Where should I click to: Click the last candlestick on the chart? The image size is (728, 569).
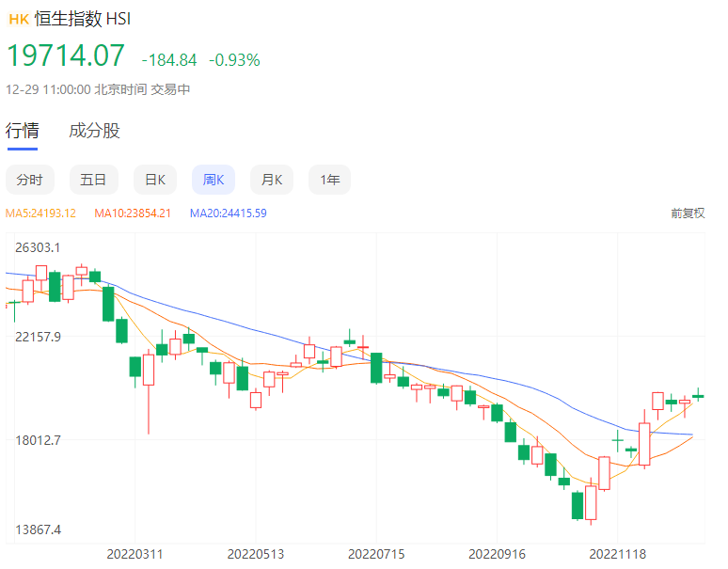click(698, 396)
